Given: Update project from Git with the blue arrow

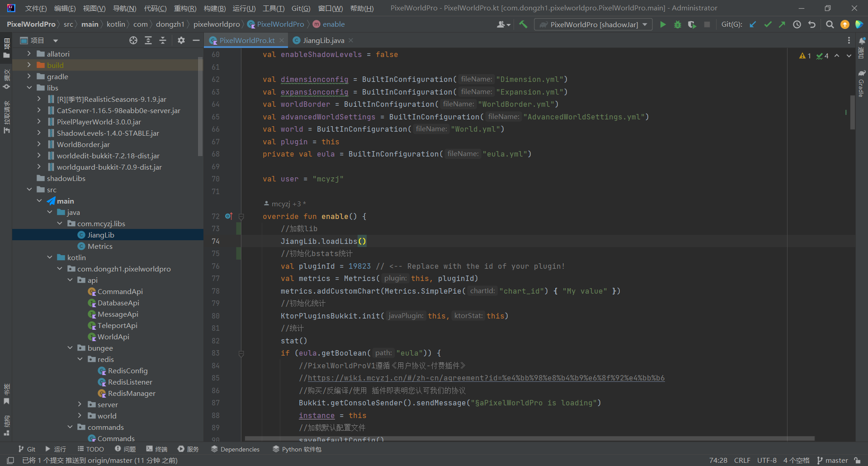Looking at the screenshot, I should click(x=753, y=24).
